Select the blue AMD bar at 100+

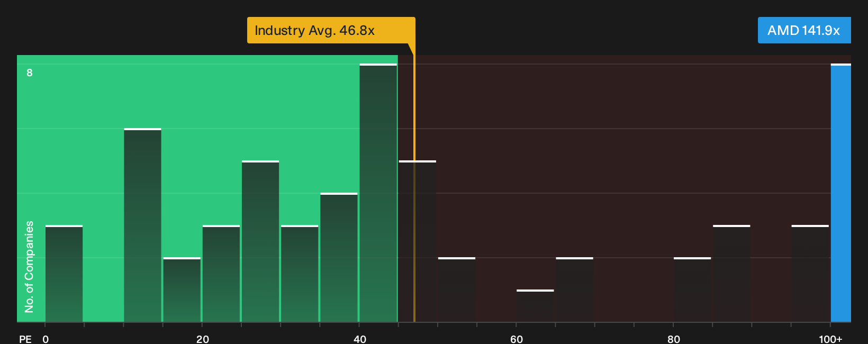pos(840,193)
